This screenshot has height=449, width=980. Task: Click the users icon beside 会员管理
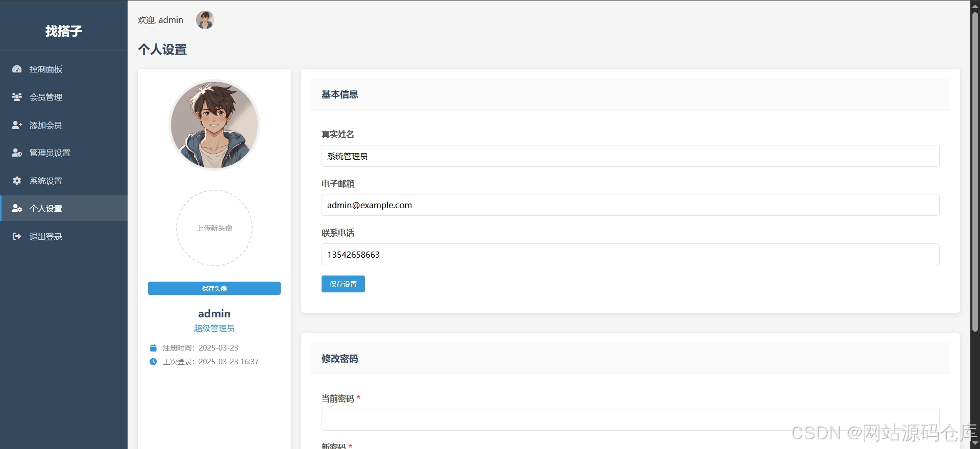(17, 97)
